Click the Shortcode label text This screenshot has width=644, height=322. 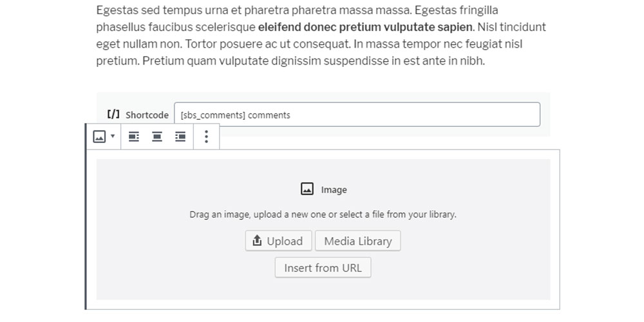[147, 115]
